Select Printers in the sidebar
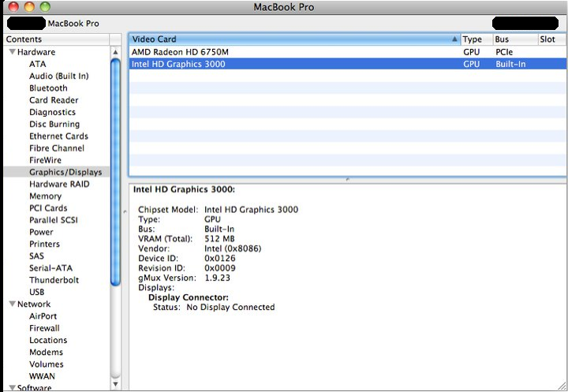Screen dimensions: 568x392 tap(44, 244)
